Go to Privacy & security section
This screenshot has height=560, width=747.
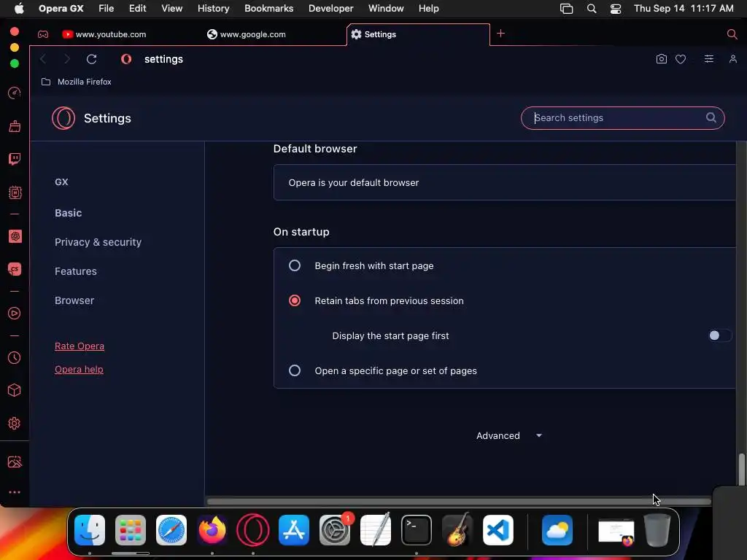[98, 242]
